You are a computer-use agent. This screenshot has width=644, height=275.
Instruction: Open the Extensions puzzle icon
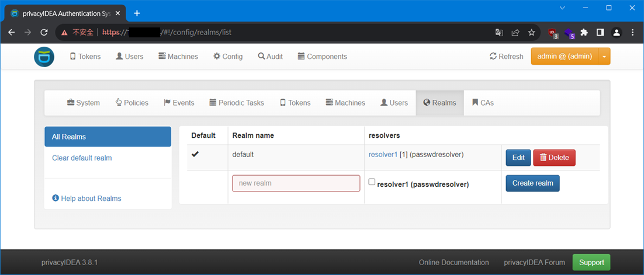(584, 33)
